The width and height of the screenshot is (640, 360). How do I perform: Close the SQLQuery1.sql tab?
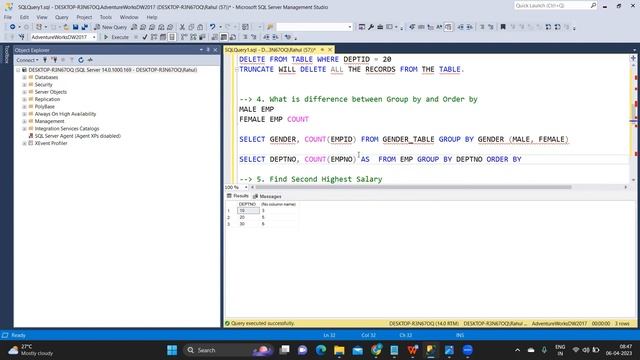[330, 50]
